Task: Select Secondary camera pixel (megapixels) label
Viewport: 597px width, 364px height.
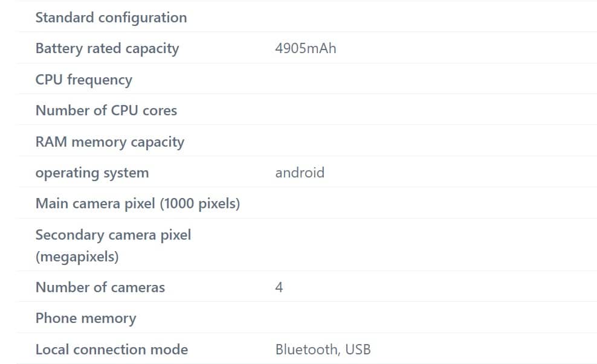Action: pos(113,246)
